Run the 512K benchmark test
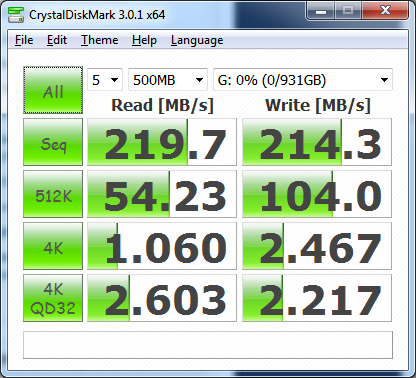416x378 pixels. pyautogui.click(x=53, y=194)
